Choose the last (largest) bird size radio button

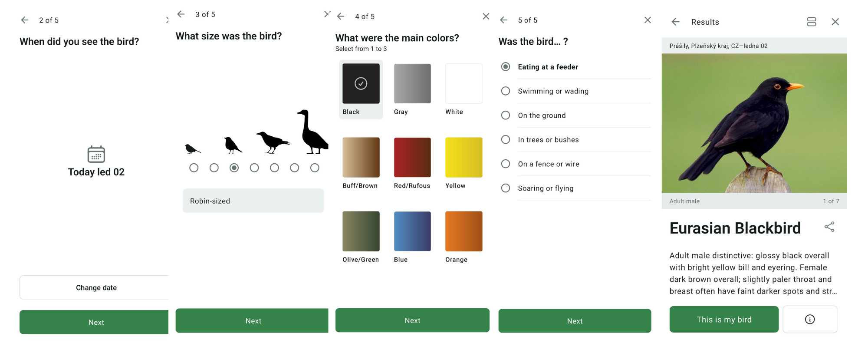pyautogui.click(x=315, y=168)
